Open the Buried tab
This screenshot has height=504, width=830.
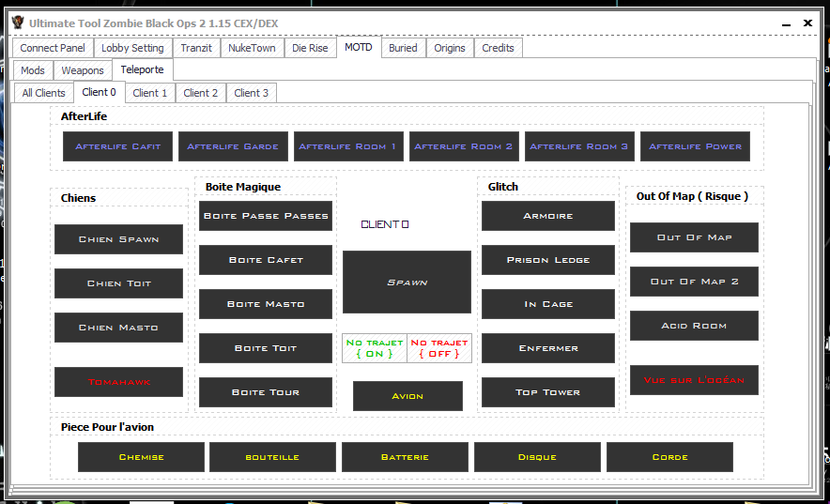click(403, 48)
